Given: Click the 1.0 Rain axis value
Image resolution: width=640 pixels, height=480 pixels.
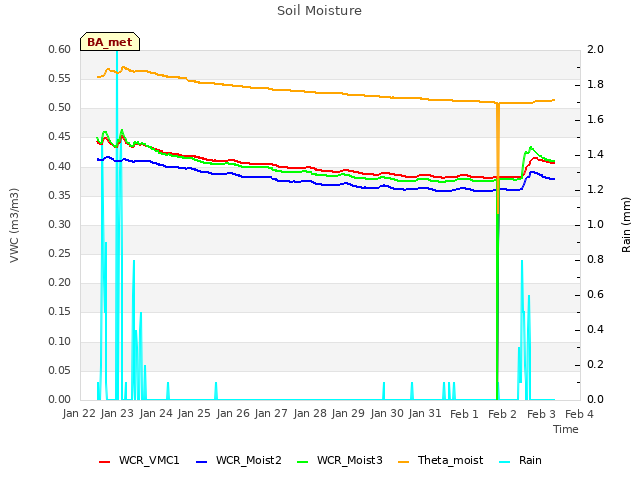Looking at the screenshot, I should coord(596,224).
